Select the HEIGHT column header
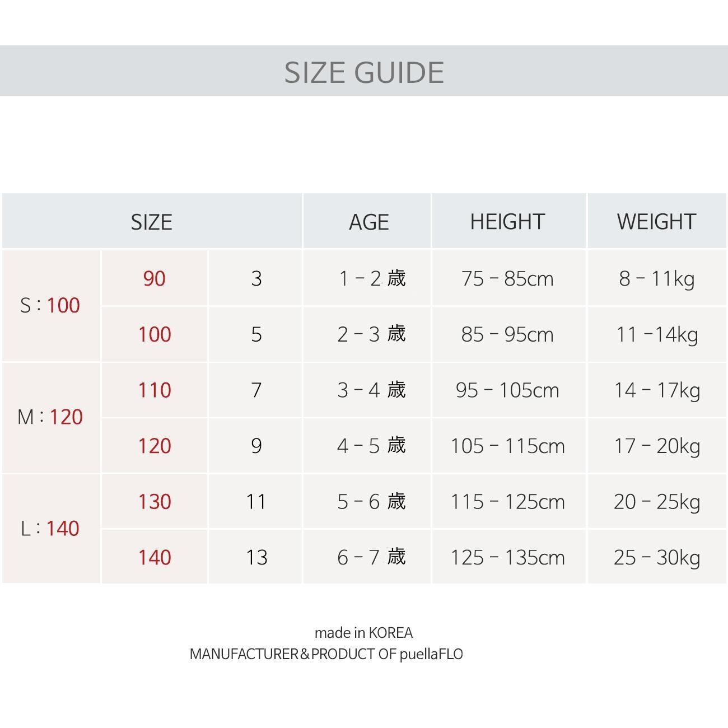This screenshot has height=728, width=728. [507, 222]
